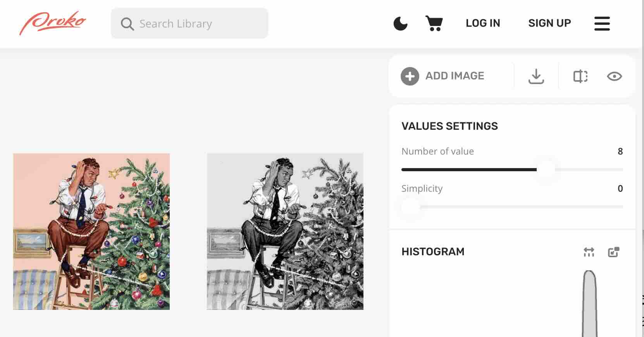Image resolution: width=644 pixels, height=337 pixels.
Task: Click SIGN UP
Action: [x=549, y=23]
